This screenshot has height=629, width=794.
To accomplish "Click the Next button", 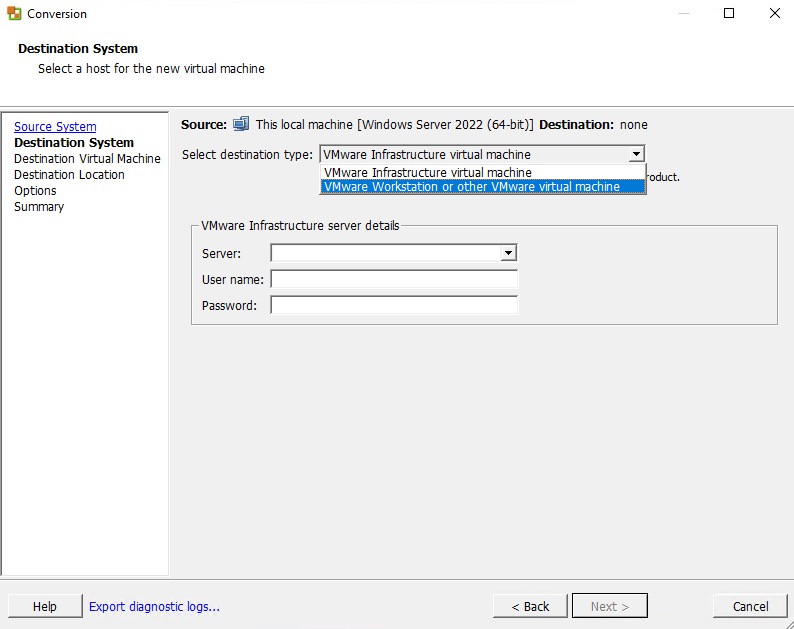I will 610,606.
